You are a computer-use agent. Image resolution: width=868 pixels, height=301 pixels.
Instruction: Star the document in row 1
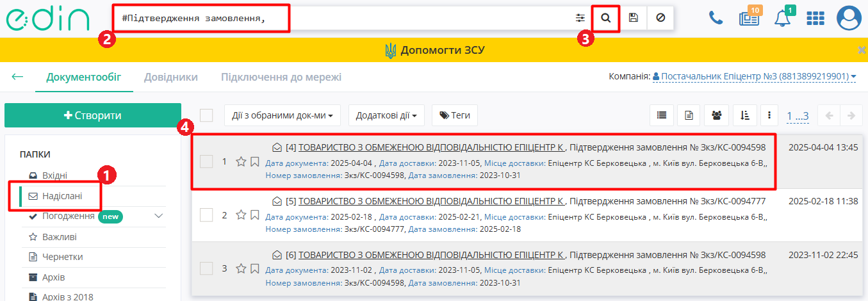coord(241,161)
